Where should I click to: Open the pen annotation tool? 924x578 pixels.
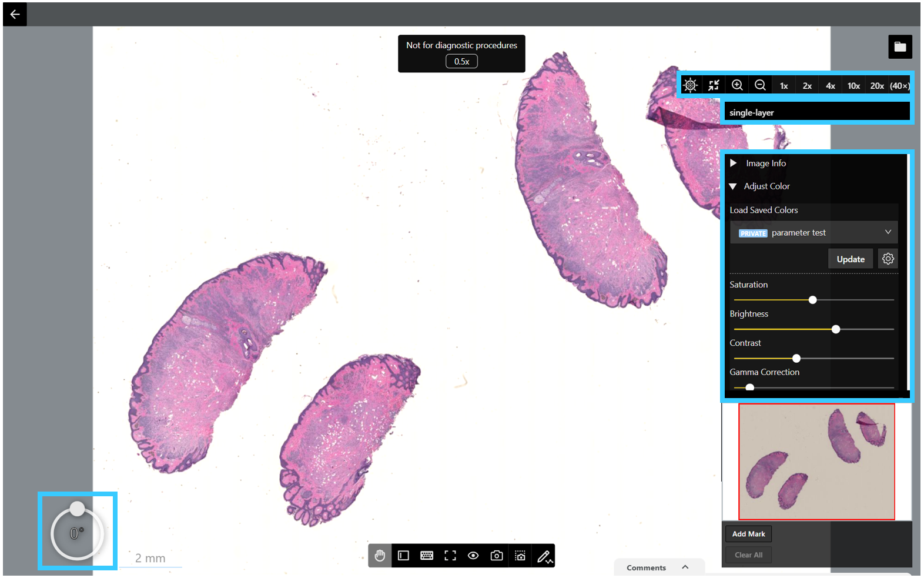544,556
